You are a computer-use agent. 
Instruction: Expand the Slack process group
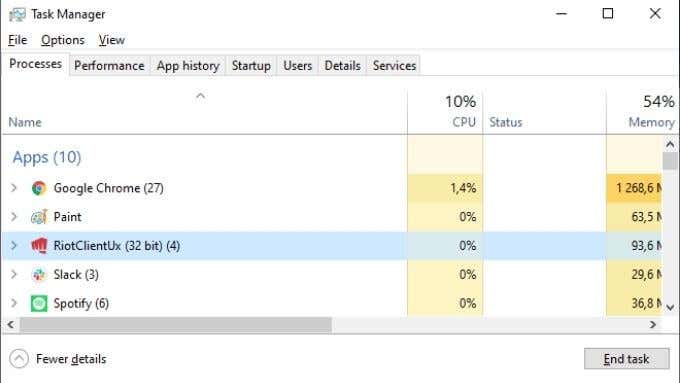click(x=14, y=275)
